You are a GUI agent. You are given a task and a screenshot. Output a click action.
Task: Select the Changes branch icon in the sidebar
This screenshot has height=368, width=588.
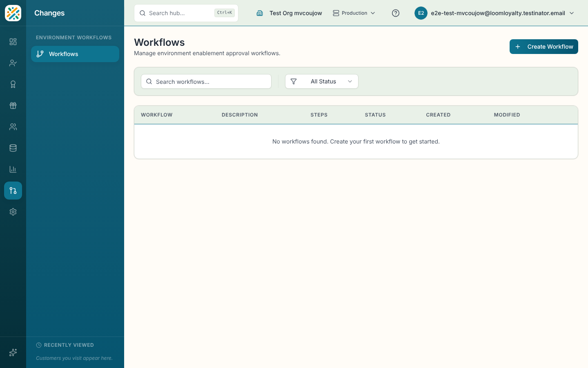[x=13, y=191]
